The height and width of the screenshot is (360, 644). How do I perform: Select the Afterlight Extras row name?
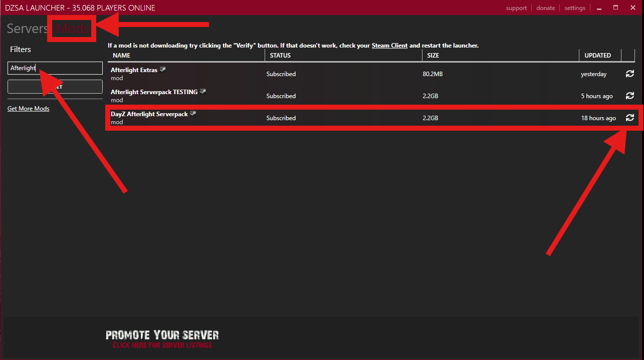point(134,70)
